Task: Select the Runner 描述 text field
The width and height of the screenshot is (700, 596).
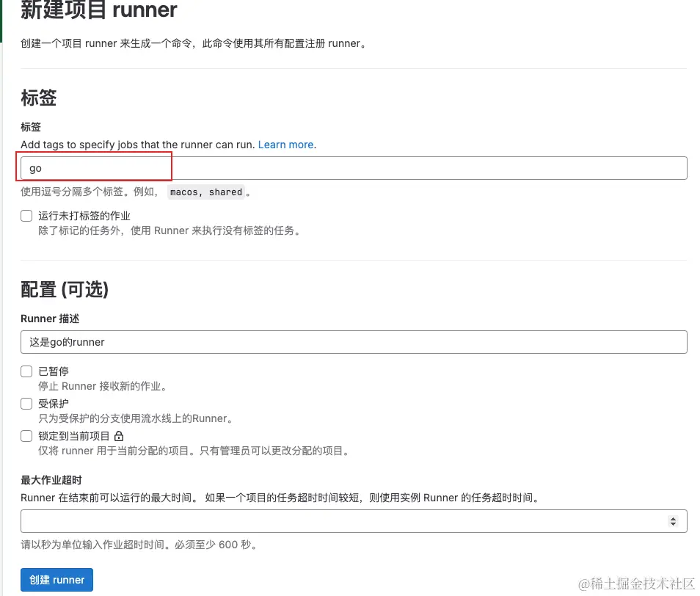Action: tap(354, 341)
